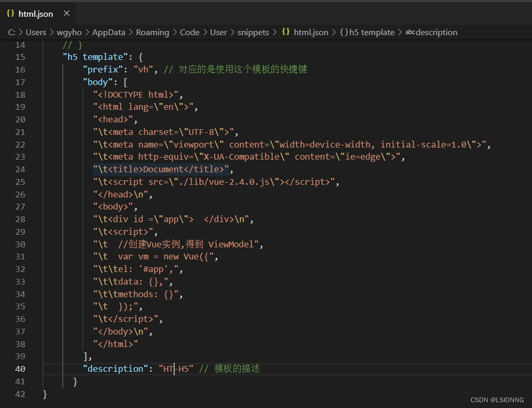
Task: Click line number 40 in gutter
Action: 20,369
